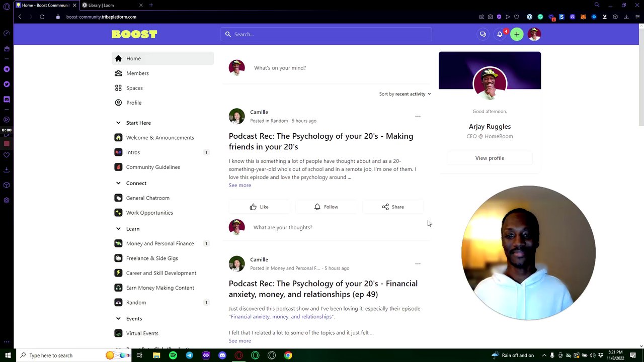The width and height of the screenshot is (644, 362).
Task: Click the BOOST logo
Action: pyautogui.click(x=134, y=34)
